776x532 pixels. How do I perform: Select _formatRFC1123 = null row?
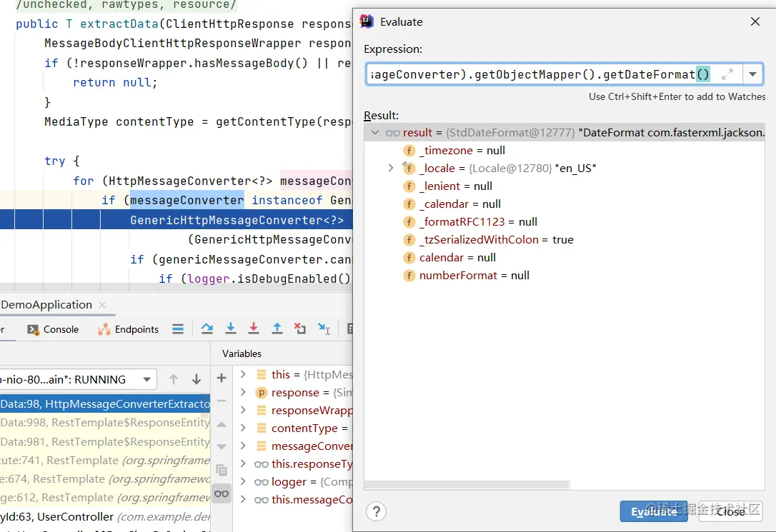click(564, 221)
